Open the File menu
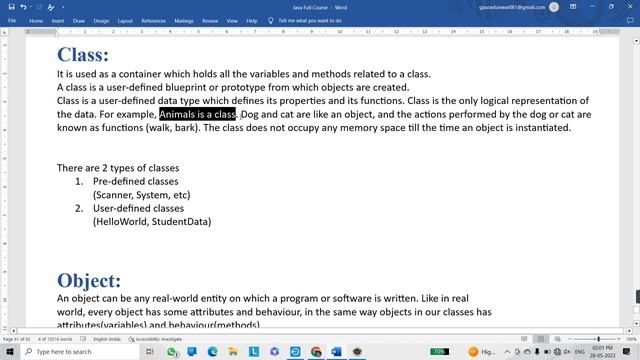The width and height of the screenshot is (640, 360). pyautogui.click(x=12, y=20)
